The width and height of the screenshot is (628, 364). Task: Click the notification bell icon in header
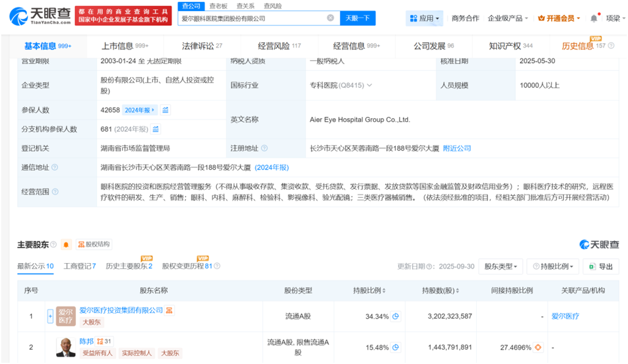point(593,18)
